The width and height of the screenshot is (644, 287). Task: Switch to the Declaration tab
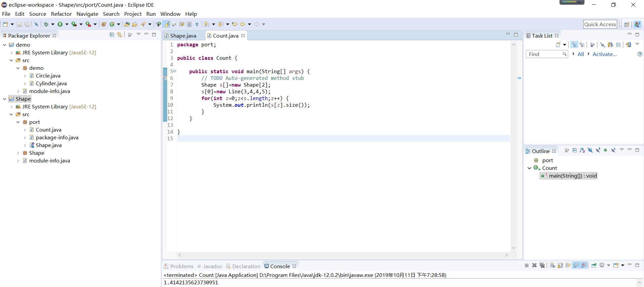click(243, 266)
